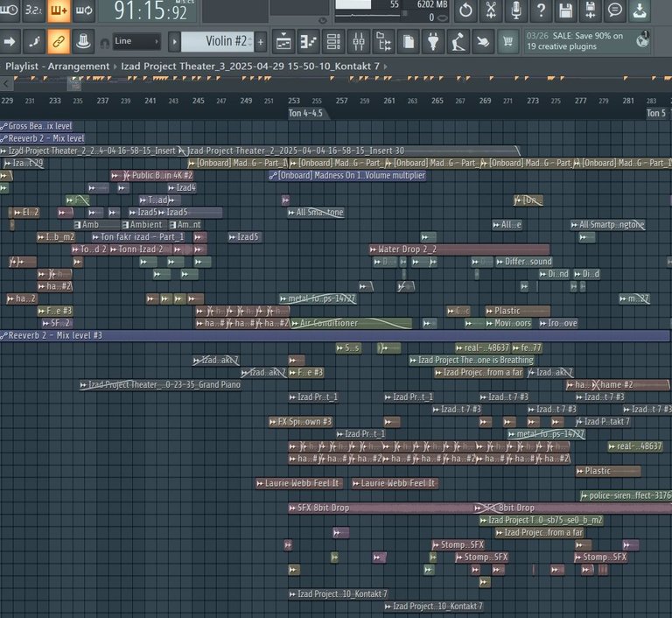Viewport: 672px width, 618px height.
Task: Add a new pattern with plus button
Action: click(x=261, y=42)
